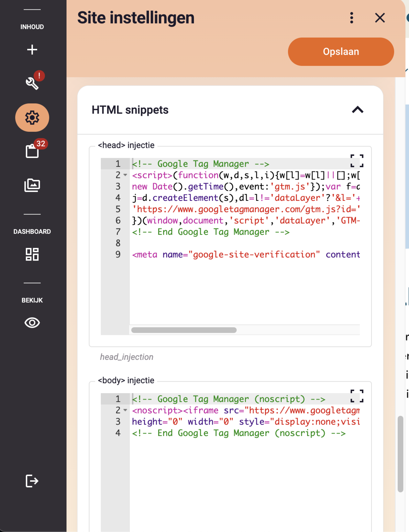Preview site with the eye icon
The height and width of the screenshot is (532, 409).
click(32, 323)
